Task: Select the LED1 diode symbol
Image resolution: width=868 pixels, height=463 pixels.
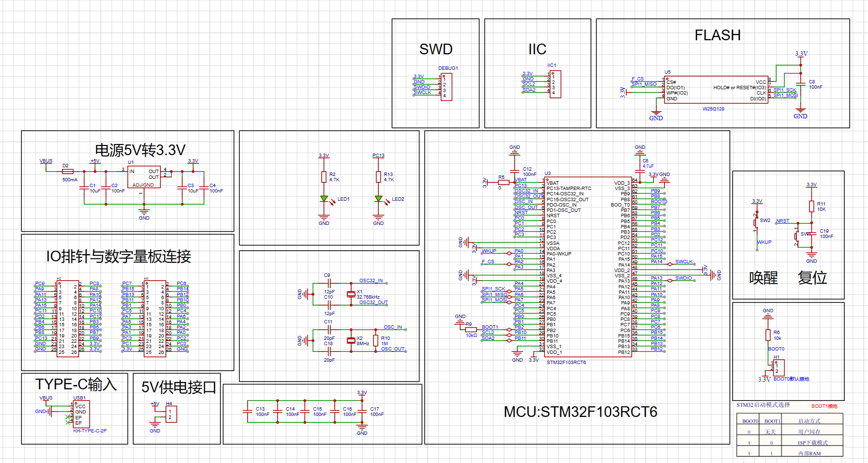Action: pyautogui.click(x=324, y=199)
